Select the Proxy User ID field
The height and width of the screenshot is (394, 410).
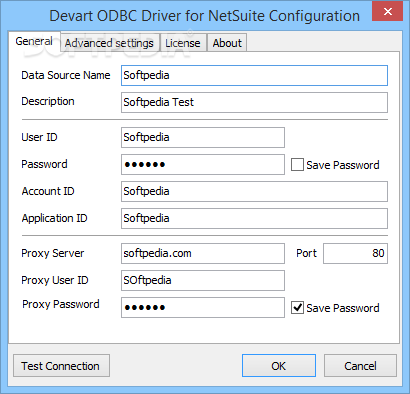pyautogui.click(x=203, y=280)
